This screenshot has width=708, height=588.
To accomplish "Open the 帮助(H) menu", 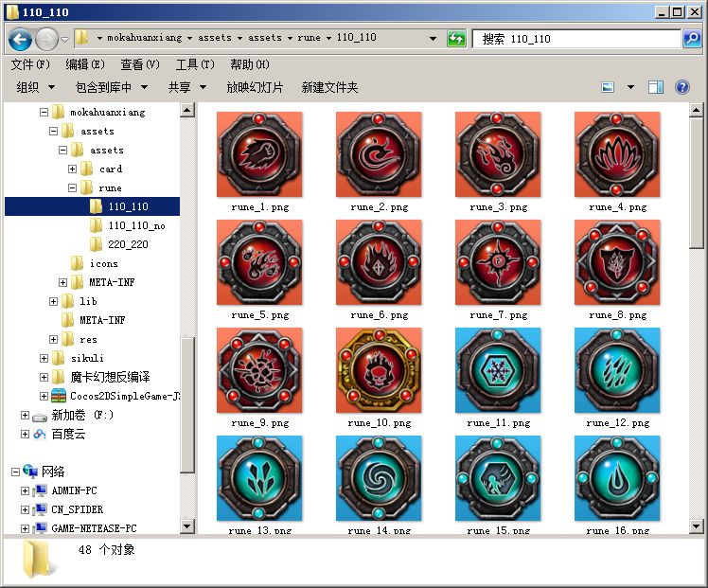I will [x=250, y=64].
